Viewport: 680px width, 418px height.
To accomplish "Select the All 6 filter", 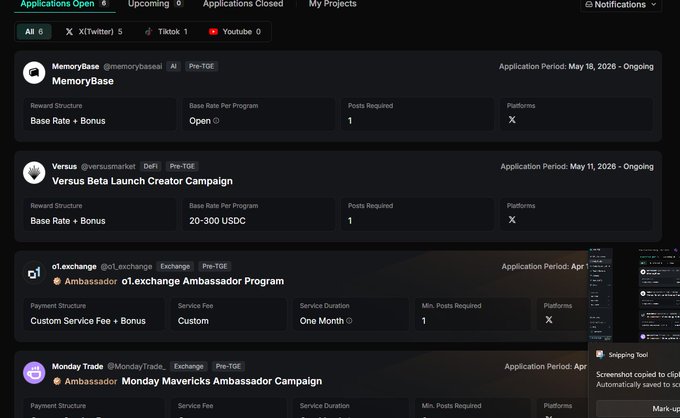I will click(34, 32).
